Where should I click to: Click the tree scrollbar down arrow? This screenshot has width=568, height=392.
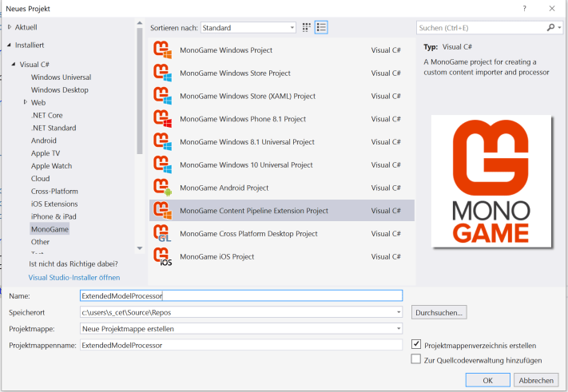point(140,248)
